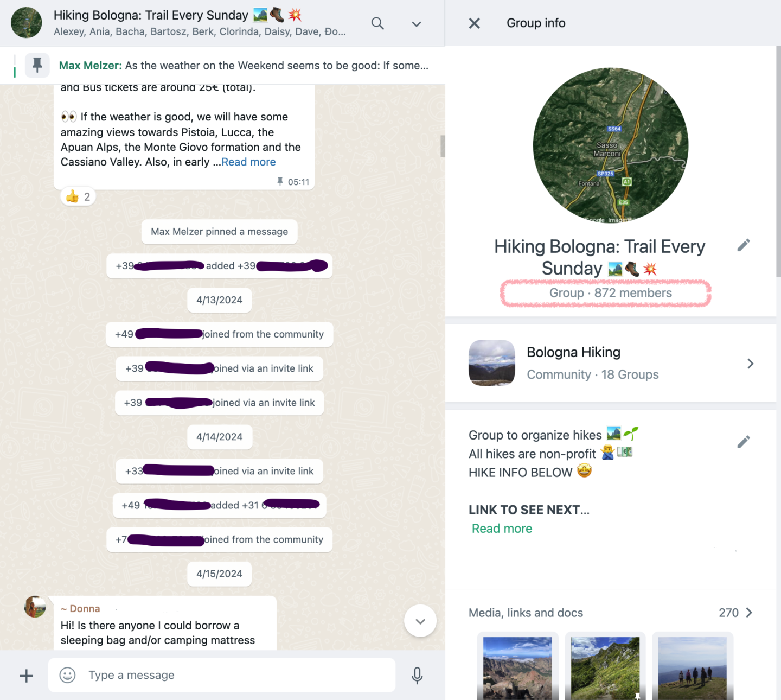This screenshot has width=781, height=700.
Task: Click the LINK TO SEE NEXT text
Action: tap(529, 510)
